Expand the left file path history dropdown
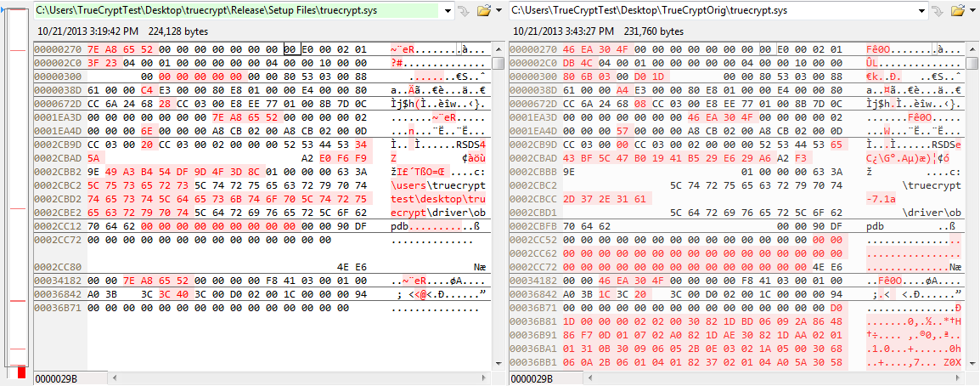 point(448,11)
